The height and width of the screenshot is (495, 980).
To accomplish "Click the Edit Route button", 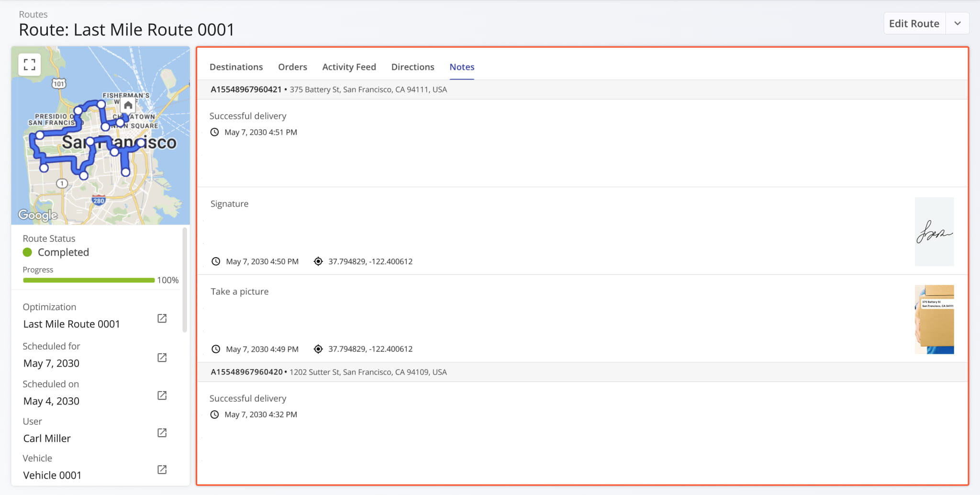I will coord(914,23).
